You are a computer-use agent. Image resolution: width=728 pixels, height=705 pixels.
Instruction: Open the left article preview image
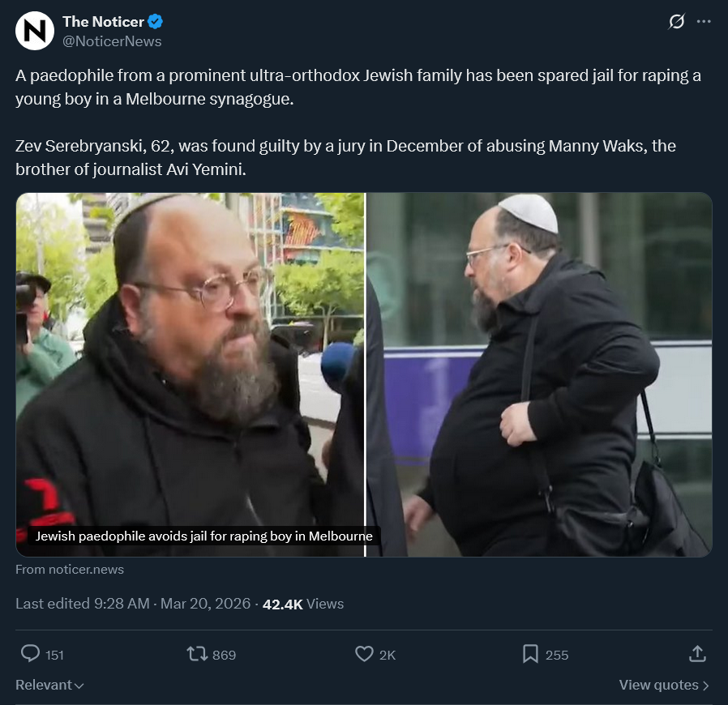coord(191,374)
